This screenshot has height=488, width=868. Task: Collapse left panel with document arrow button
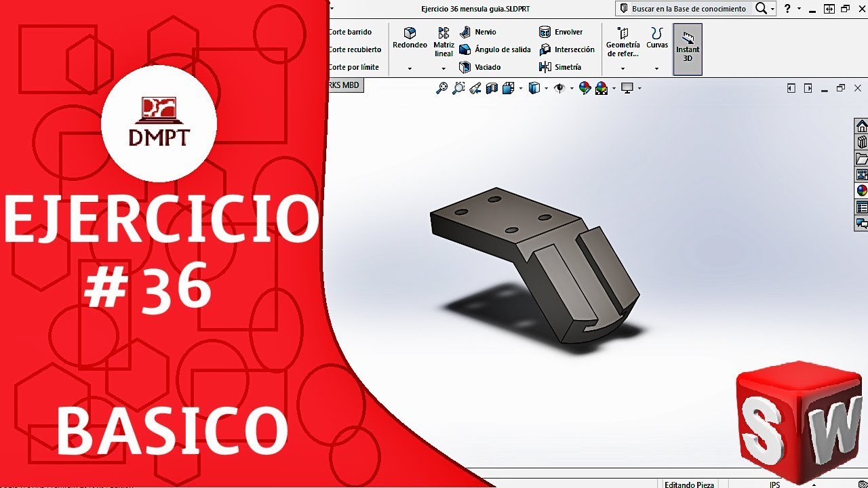[791, 88]
